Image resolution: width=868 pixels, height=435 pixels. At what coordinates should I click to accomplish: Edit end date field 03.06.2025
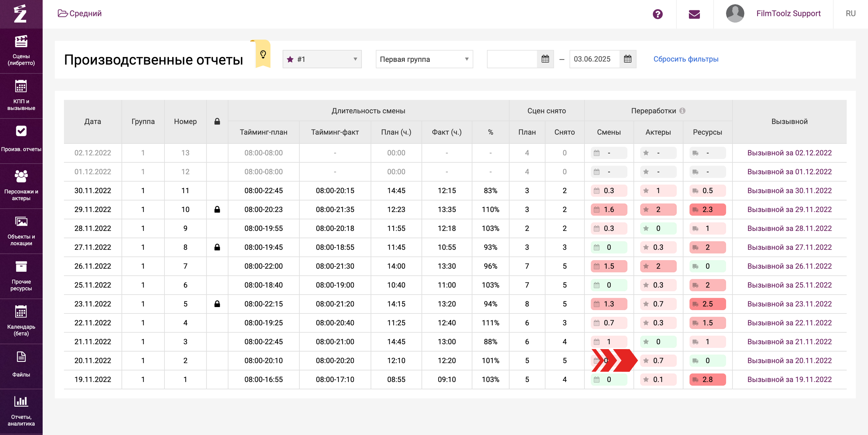point(595,59)
